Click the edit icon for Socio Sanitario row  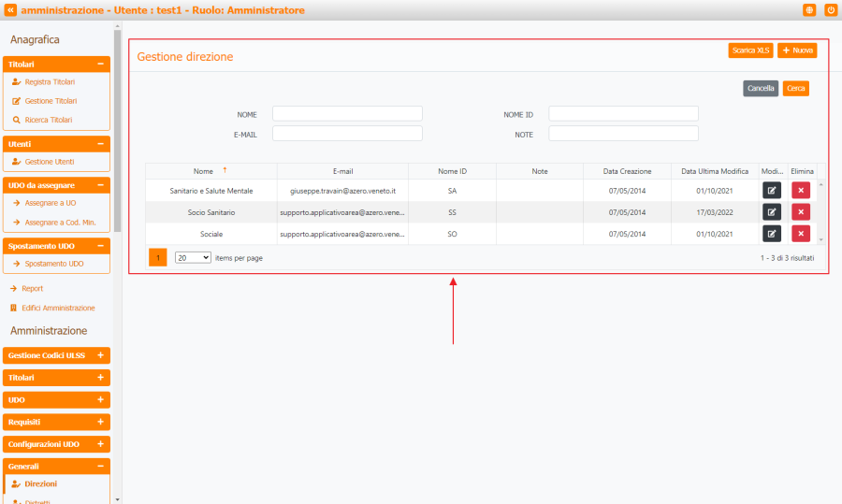[x=771, y=212]
